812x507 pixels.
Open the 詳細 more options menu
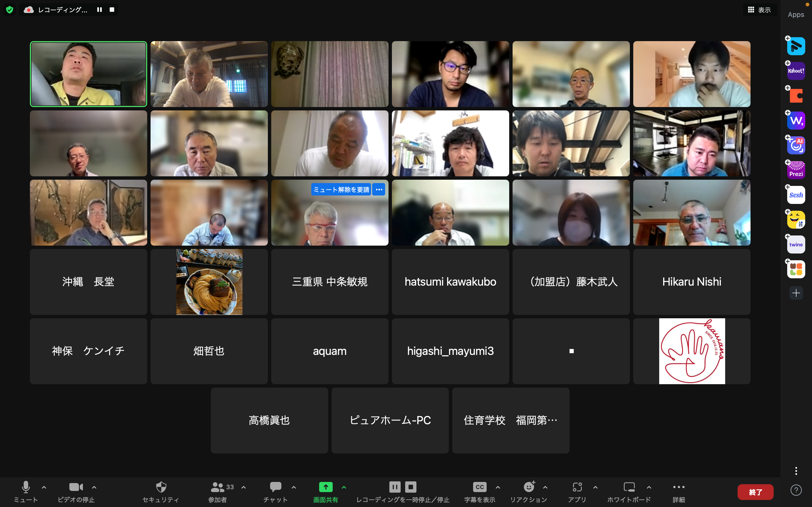click(678, 487)
